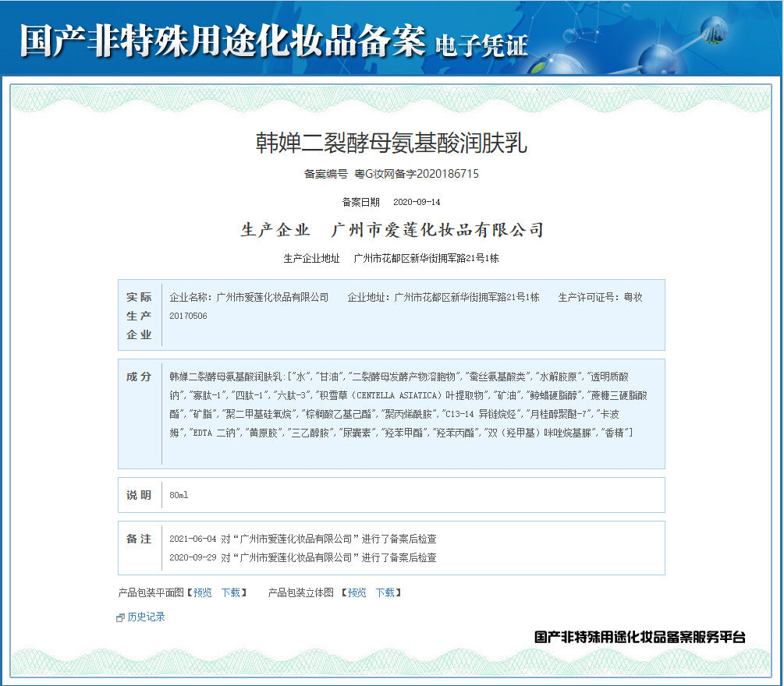Click the 2020-09-29 inspection remark

tap(303, 557)
